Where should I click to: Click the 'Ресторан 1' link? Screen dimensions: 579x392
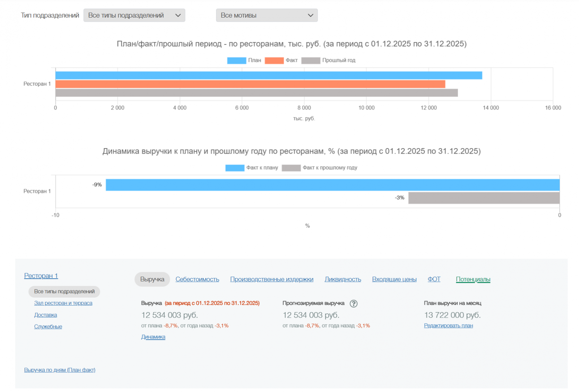(41, 276)
